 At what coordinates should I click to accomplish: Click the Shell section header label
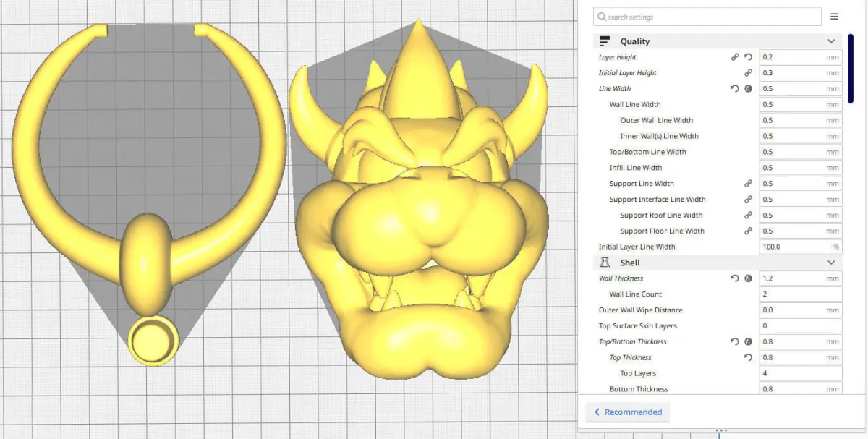coord(630,263)
